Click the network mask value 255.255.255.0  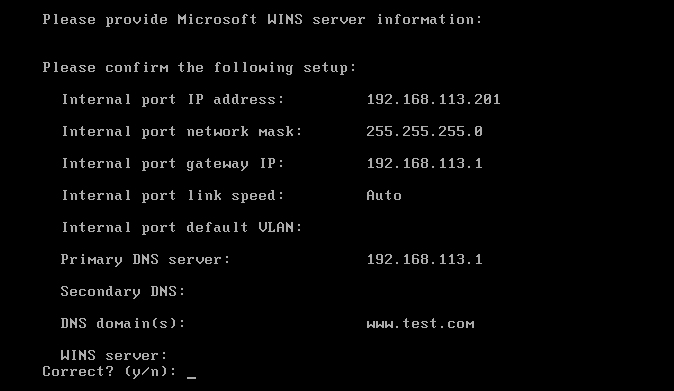tap(424, 131)
